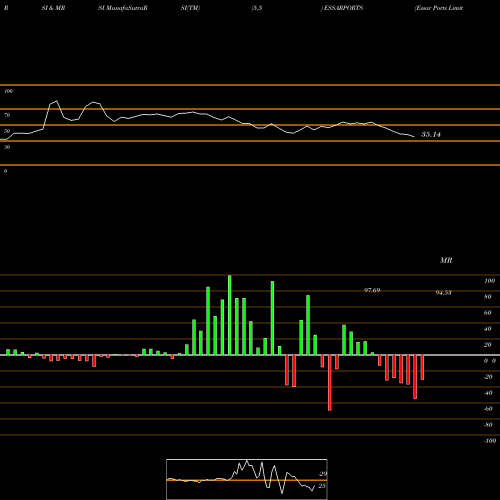
Task: Open the mini chart thumbnail at bottom
Action: click(x=247, y=479)
